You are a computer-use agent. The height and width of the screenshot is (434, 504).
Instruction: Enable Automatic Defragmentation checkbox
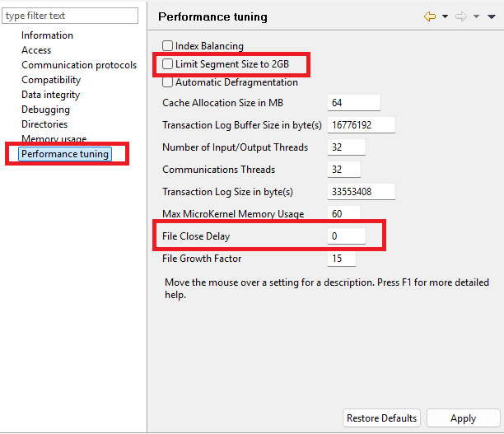[168, 82]
